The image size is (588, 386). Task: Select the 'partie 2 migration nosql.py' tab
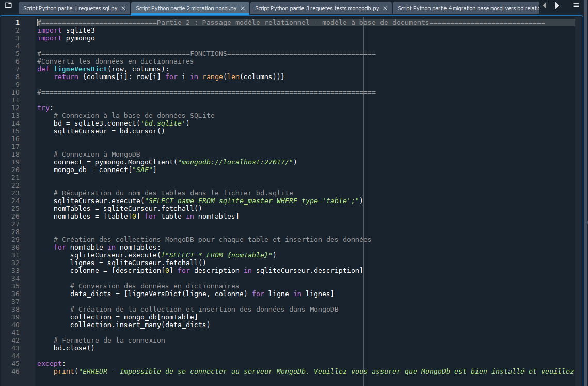tap(186, 8)
